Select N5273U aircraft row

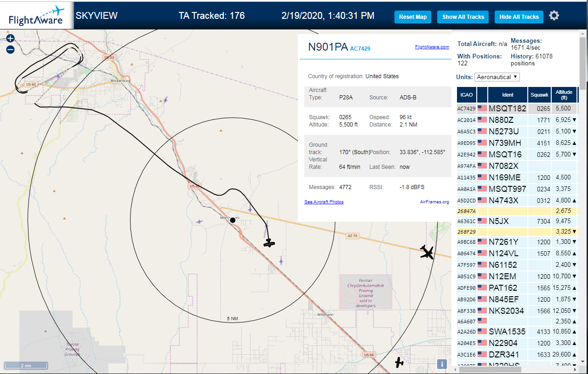[x=517, y=132]
